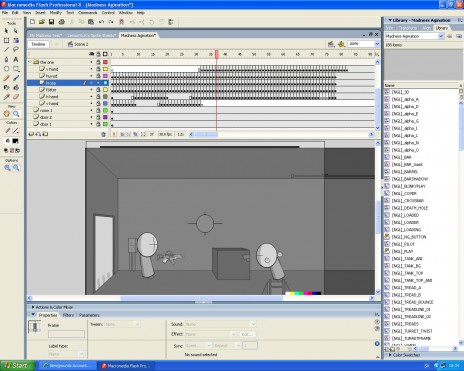This screenshot has height=371, width=464.
Task: Select the Lasso tool
Action: click(16, 49)
